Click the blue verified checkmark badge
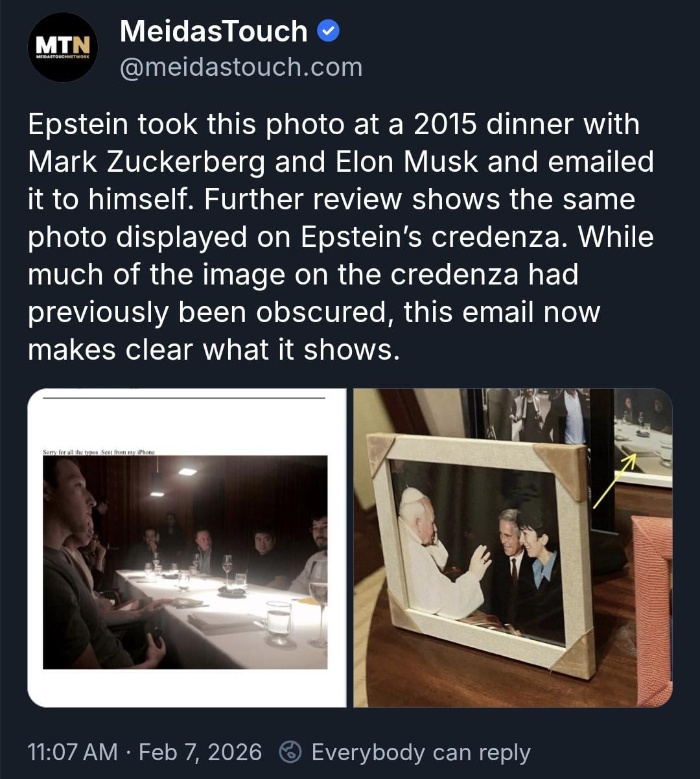Screen dimensions: 700x779 [329, 31]
